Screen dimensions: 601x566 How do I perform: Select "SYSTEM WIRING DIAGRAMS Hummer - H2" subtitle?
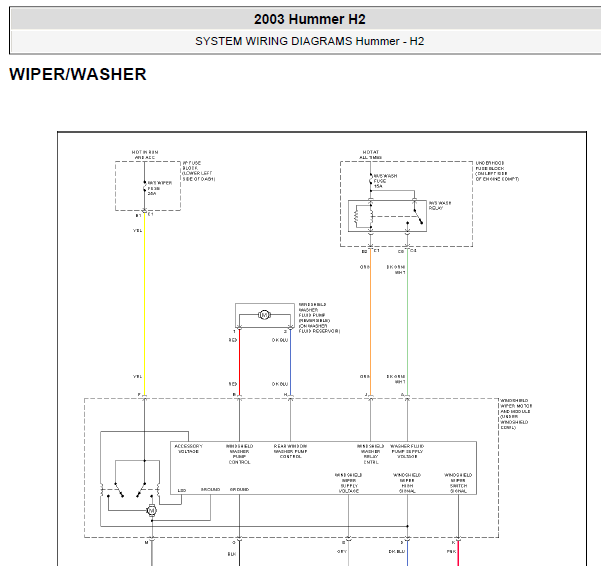pyautogui.click(x=310, y=41)
